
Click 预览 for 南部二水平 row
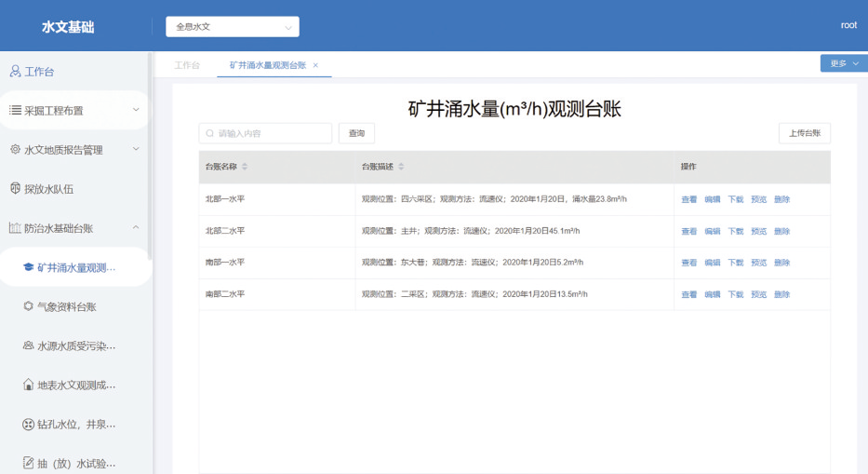coord(758,294)
